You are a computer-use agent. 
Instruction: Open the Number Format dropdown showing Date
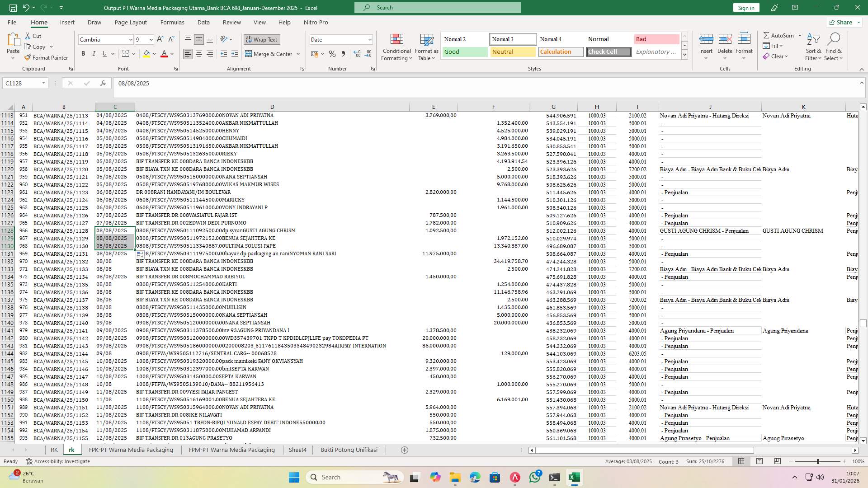point(341,39)
